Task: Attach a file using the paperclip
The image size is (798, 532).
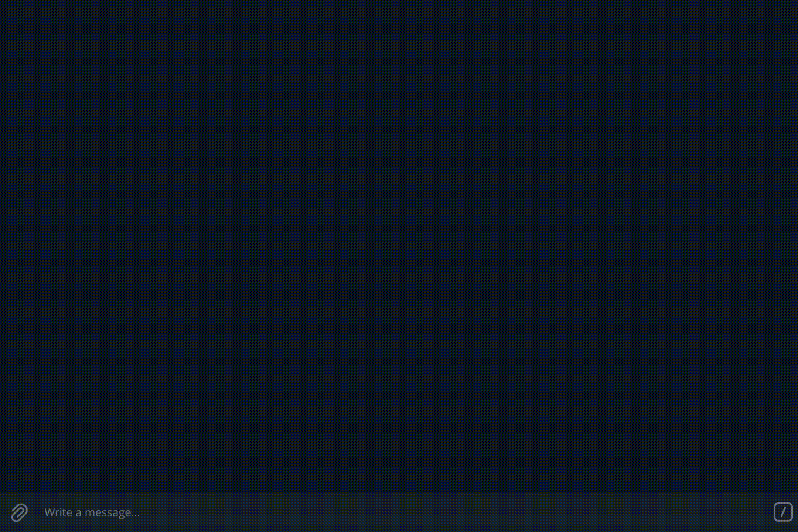Action: (19, 512)
